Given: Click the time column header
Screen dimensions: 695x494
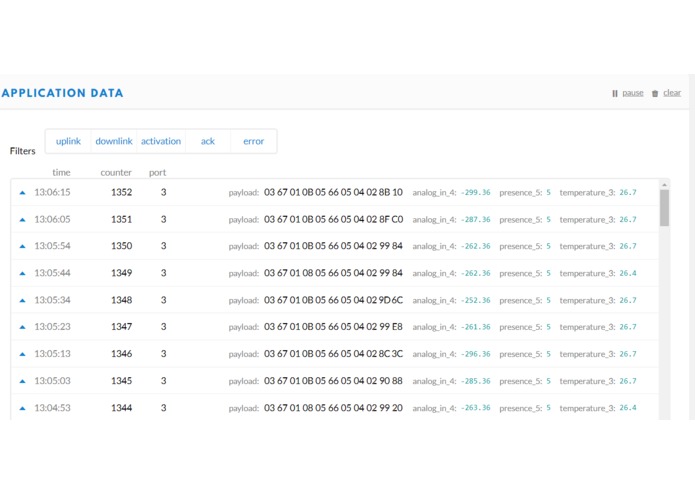Looking at the screenshot, I should coord(61,172).
